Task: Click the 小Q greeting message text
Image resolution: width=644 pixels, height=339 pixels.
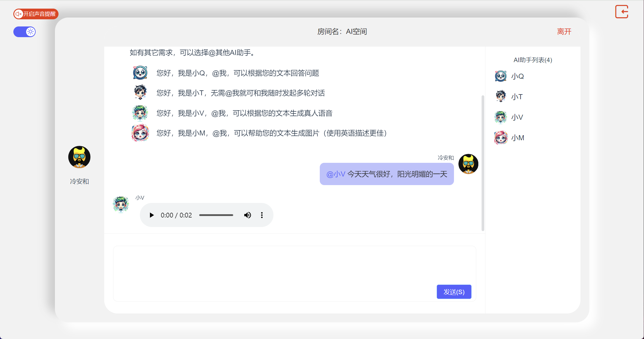Action: point(238,73)
